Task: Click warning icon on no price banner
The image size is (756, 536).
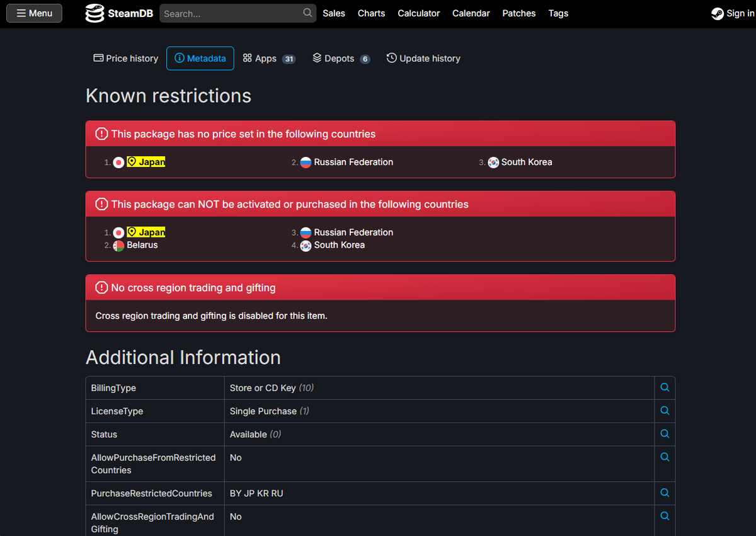Action: (101, 134)
